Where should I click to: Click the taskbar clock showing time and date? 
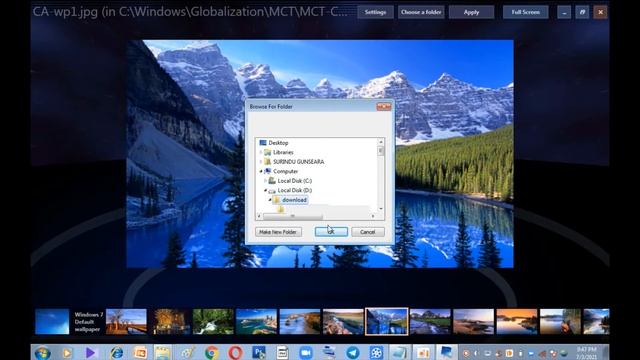(x=587, y=353)
